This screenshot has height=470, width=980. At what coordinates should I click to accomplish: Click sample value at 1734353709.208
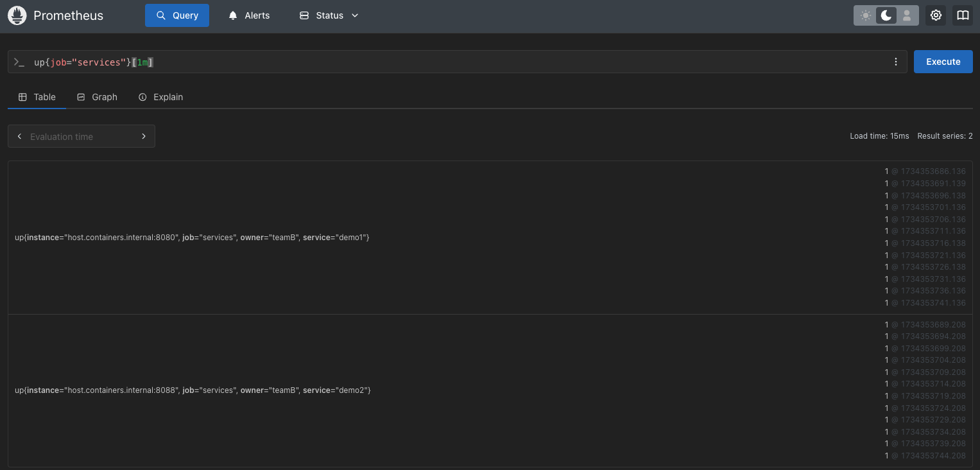(x=925, y=372)
